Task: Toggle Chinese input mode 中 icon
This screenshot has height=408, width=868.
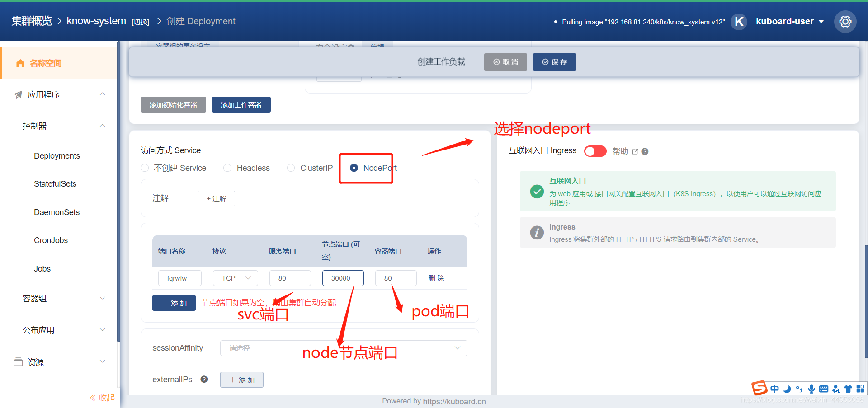Action: 775,389
